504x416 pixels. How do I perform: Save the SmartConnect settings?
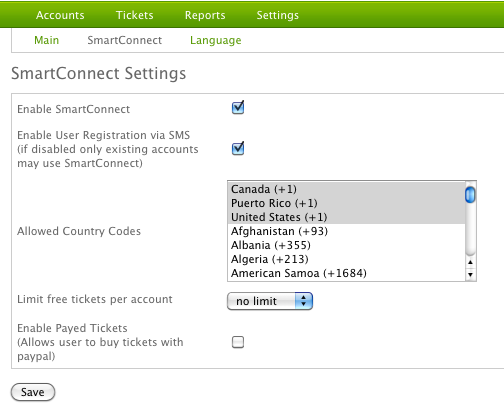click(x=33, y=392)
